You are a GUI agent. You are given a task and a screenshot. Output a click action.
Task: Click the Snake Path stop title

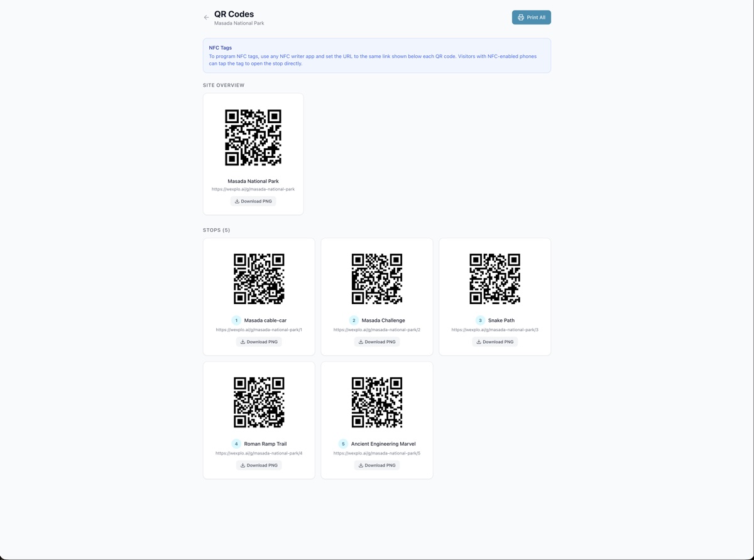[x=501, y=321]
